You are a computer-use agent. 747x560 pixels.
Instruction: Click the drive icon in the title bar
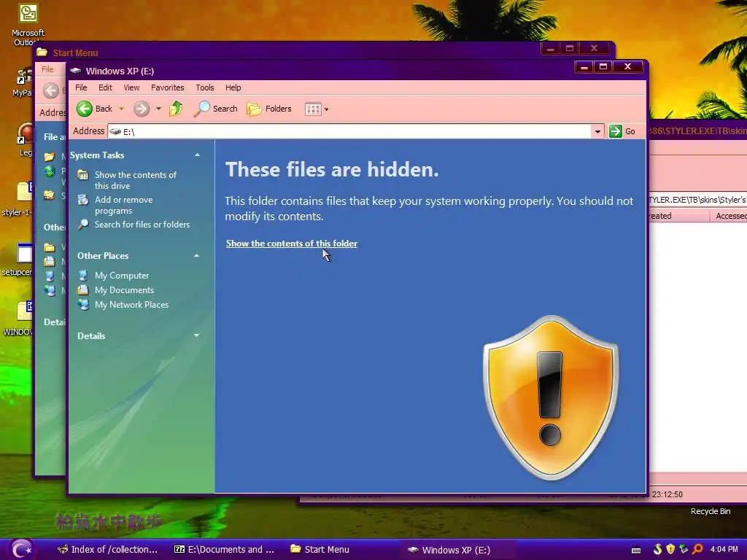tap(75, 71)
